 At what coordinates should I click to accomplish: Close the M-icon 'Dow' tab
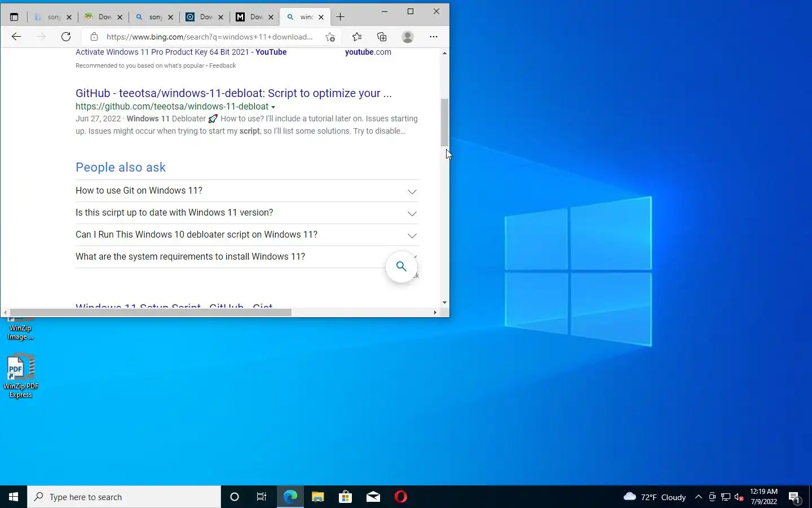[271, 17]
